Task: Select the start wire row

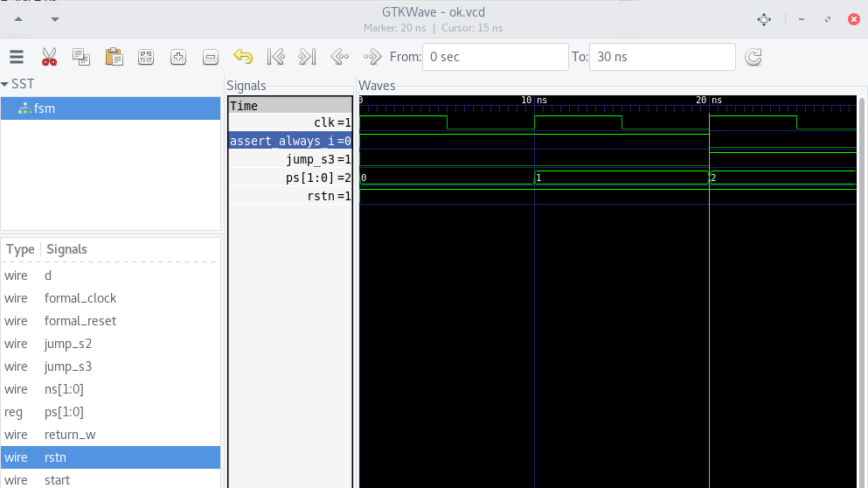Action: coord(111,479)
